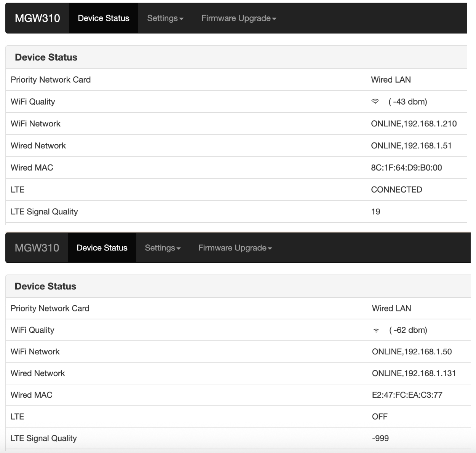Click the LTE Signal Quality value -999
476x453 pixels.
[380, 439]
